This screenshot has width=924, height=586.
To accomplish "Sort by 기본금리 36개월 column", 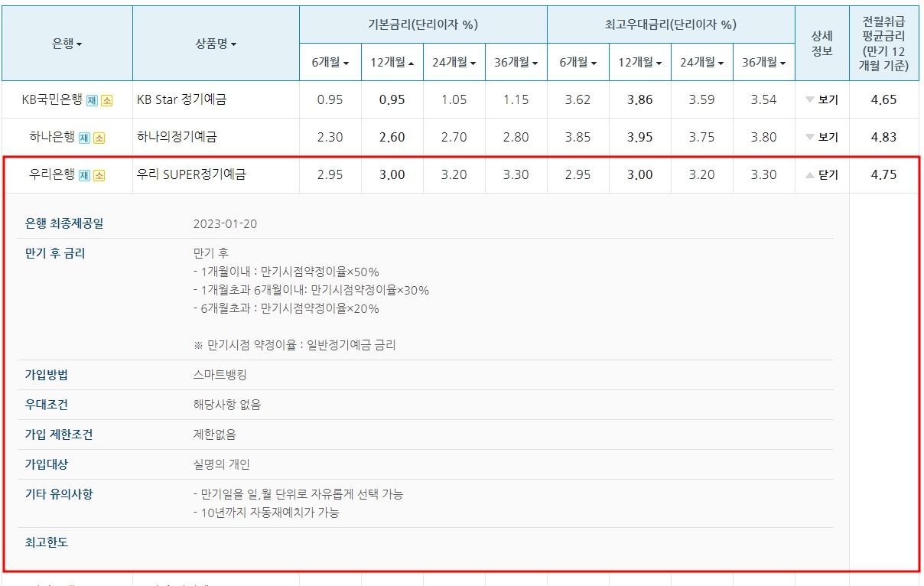I will point(516,63).
